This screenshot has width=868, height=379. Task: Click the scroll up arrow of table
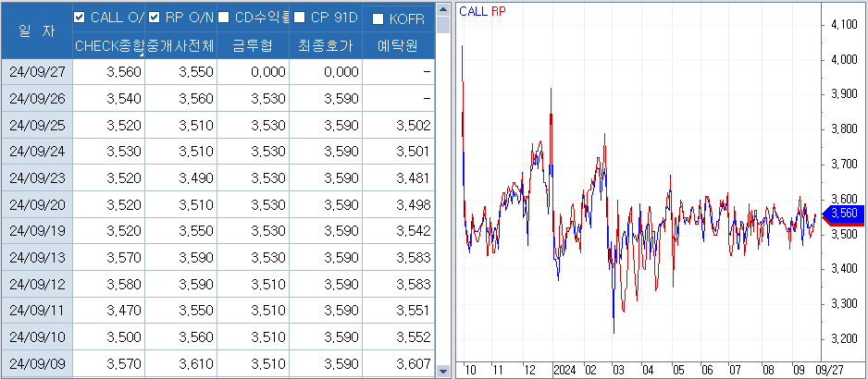coord(442,8)
